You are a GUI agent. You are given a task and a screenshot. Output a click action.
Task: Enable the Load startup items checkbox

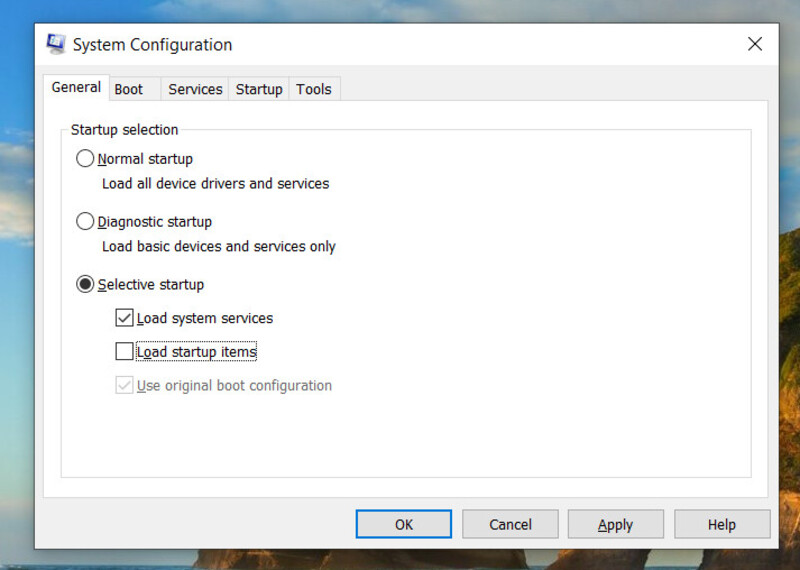[124, 352]
